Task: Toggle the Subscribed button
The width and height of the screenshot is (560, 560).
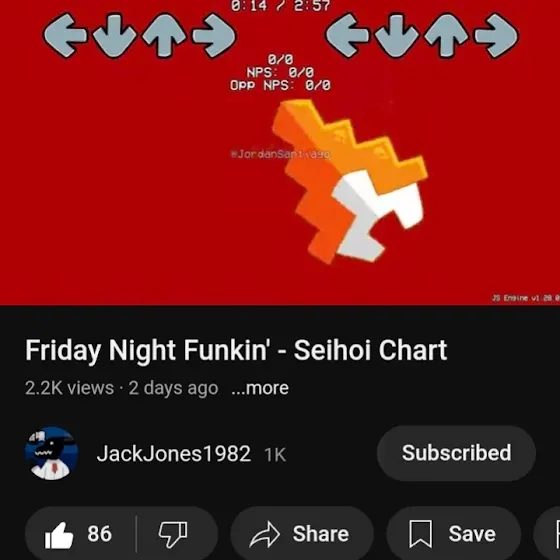Action: tap(456, 453)
